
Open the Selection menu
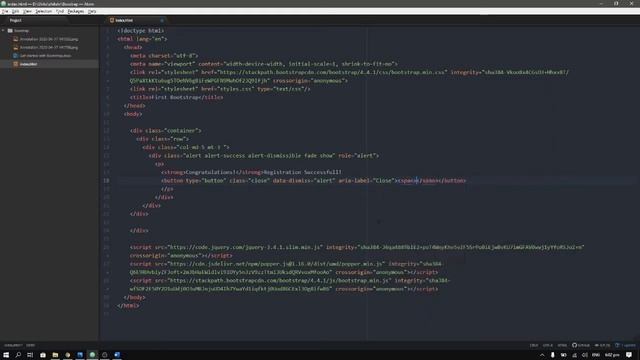[44, 11]
